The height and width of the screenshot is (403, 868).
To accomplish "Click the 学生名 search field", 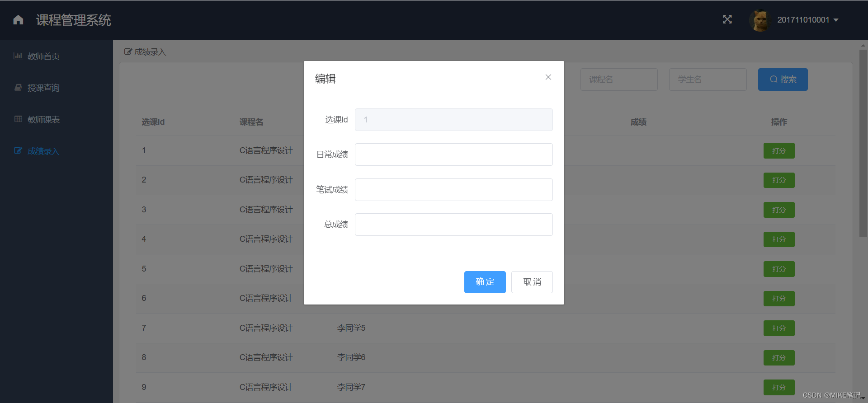I will tap(708, 80).
